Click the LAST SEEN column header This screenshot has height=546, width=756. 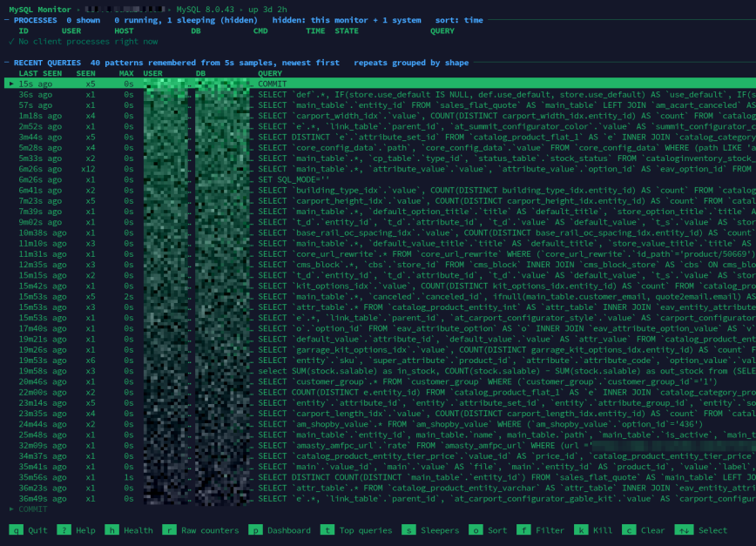(40, 73)
